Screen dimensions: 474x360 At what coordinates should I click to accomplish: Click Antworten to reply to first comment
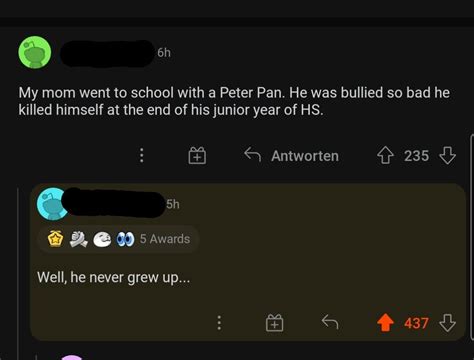pyautogui.click(x=291, y=156)
